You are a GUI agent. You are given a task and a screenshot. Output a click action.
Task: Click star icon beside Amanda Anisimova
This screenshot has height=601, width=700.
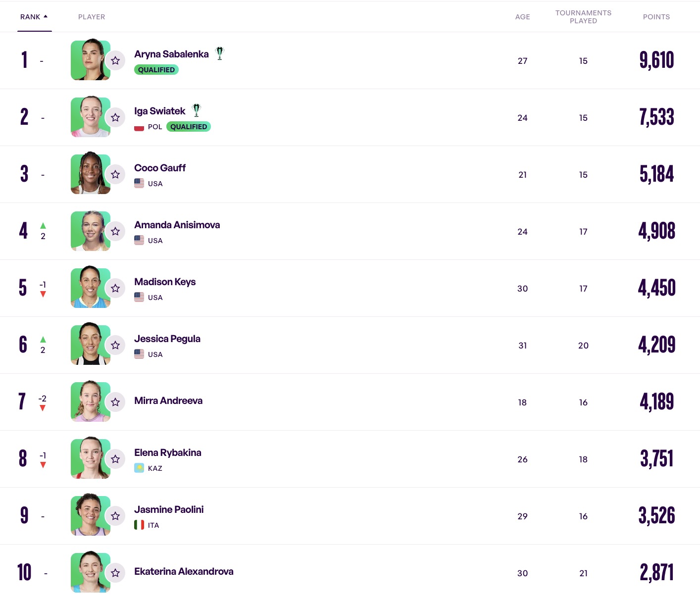tap(115, 231)
